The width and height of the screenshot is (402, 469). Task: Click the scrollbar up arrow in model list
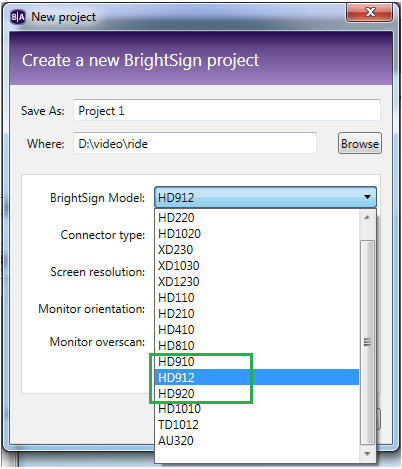(x=367, y=218)
